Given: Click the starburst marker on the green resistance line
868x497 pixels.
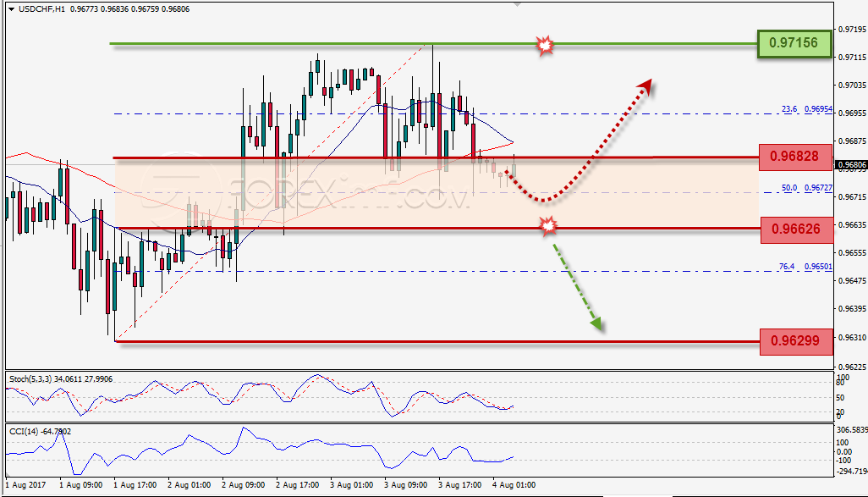Looking at the screenshot, I should click(546, 45).
